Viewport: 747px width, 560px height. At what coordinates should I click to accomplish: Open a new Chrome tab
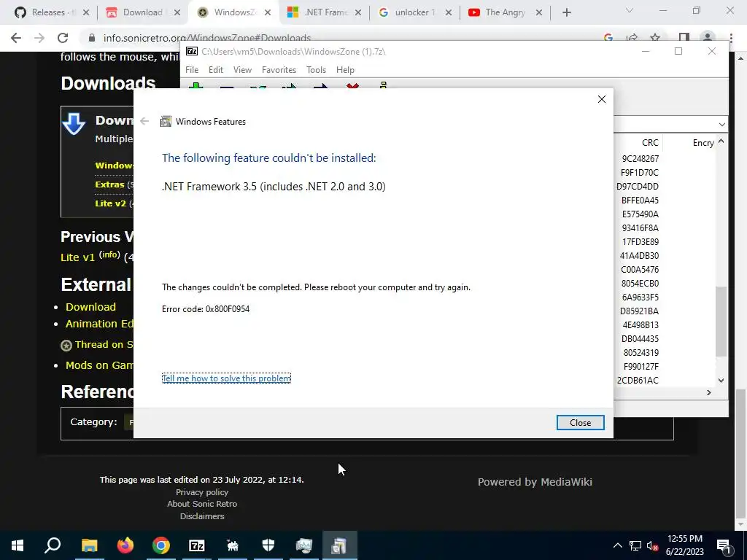[566, 12]
